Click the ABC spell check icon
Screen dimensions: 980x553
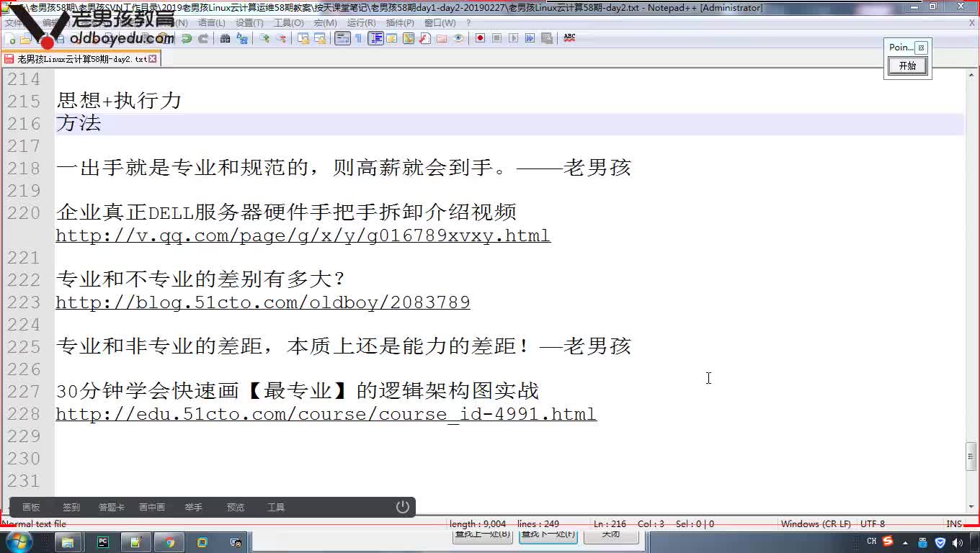pyautogui.click(x=569, y=37)
